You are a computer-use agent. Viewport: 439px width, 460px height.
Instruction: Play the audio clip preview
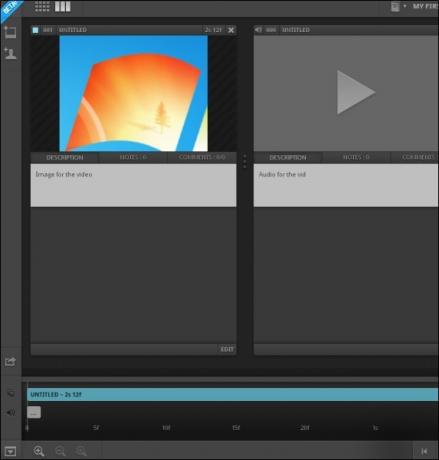coord(356,92)
